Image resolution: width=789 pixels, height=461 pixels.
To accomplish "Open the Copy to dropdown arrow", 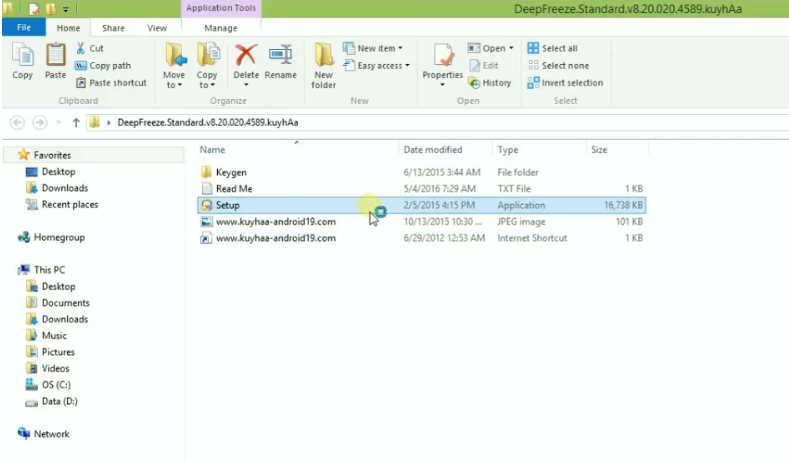I will (212, 85).
